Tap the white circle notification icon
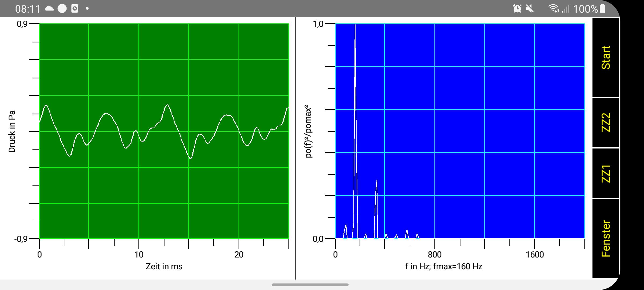 (62, 9)
